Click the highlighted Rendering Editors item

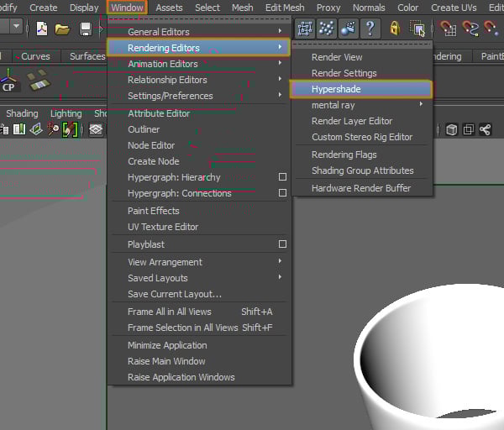coord(199,48)
